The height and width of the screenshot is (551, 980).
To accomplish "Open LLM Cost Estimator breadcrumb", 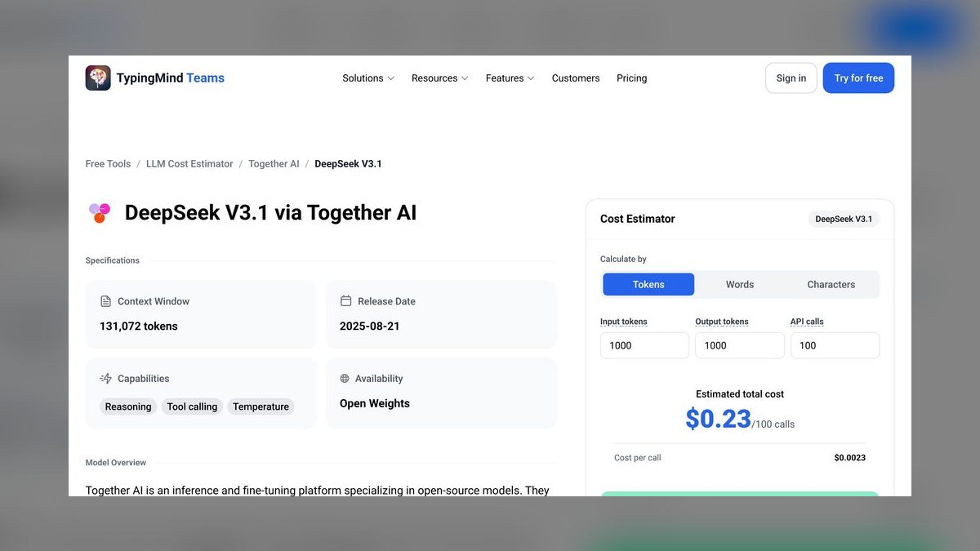I will click(x=189, y=164).
